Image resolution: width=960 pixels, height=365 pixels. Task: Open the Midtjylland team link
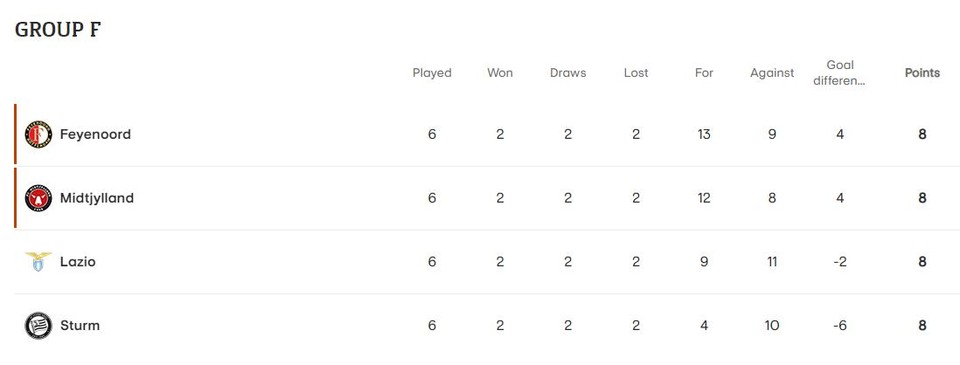pos(97,198)
